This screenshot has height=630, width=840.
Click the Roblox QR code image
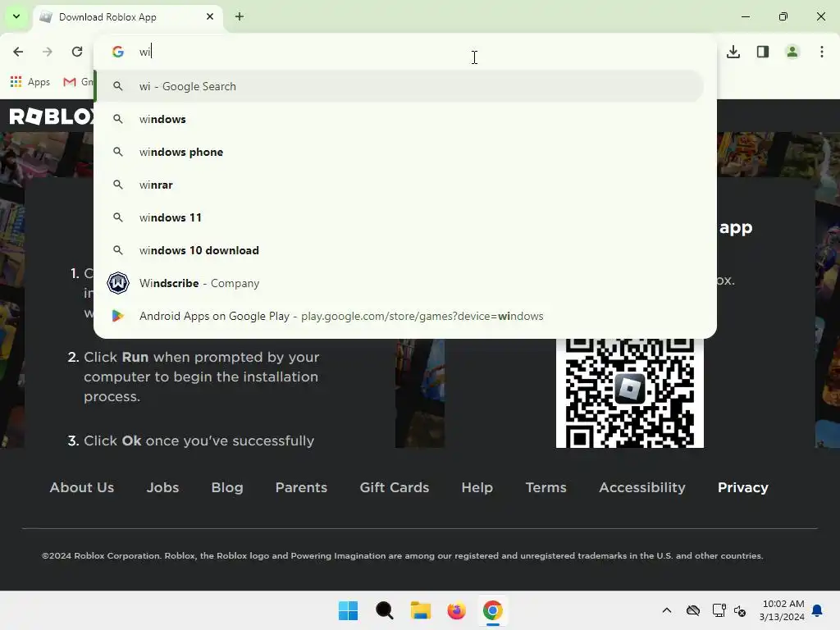click(x=629, y=393)
